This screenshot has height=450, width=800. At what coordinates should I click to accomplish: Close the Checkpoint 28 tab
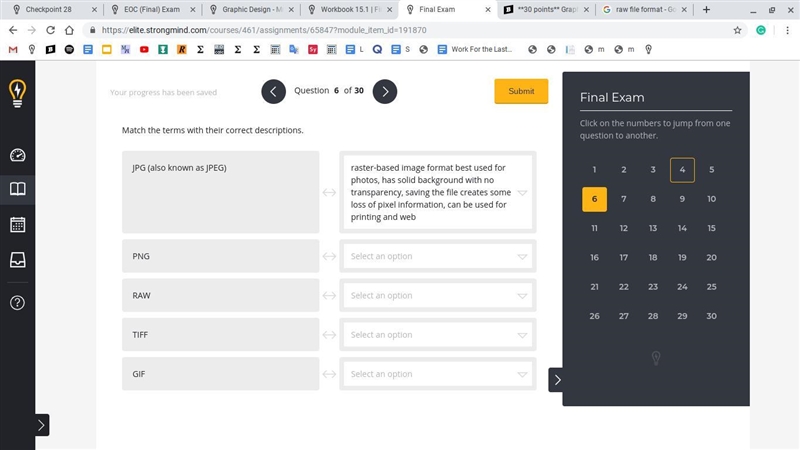coord(94,9)
